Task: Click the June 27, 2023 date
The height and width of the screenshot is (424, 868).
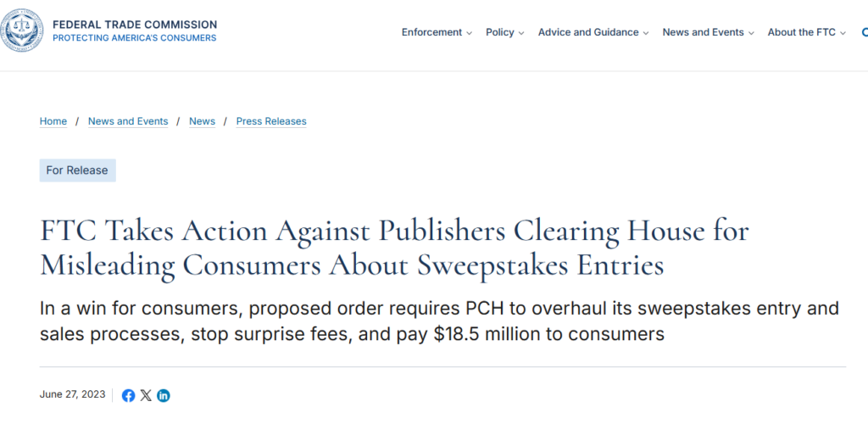Action: pos(73,394)
